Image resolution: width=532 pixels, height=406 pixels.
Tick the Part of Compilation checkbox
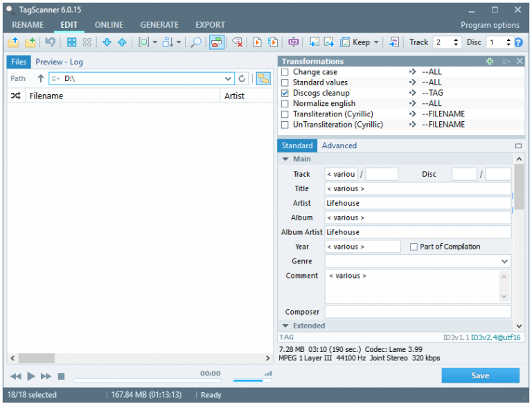[x=414, y=247]
